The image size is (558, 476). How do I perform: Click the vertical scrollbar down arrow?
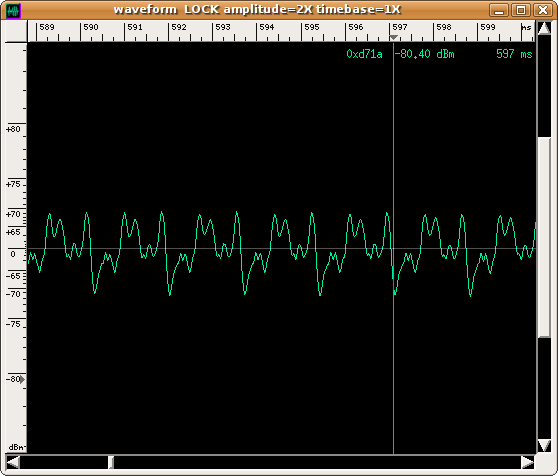coord(544,445)
